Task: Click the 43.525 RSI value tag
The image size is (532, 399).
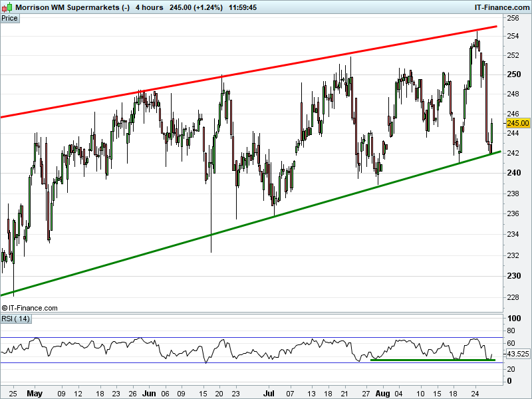Action: 518,354
